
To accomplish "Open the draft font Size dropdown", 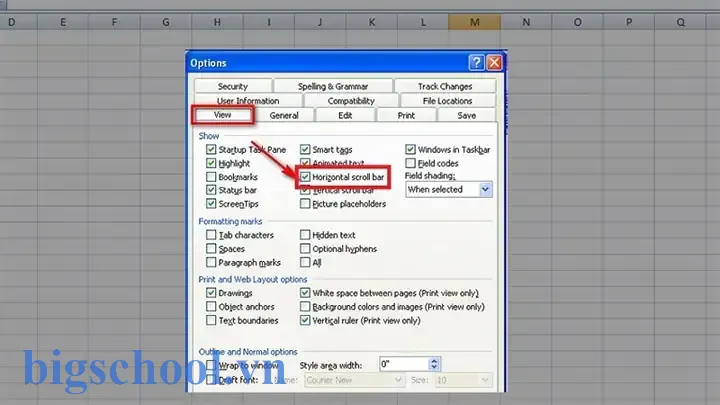I will [x=485, y=380].
